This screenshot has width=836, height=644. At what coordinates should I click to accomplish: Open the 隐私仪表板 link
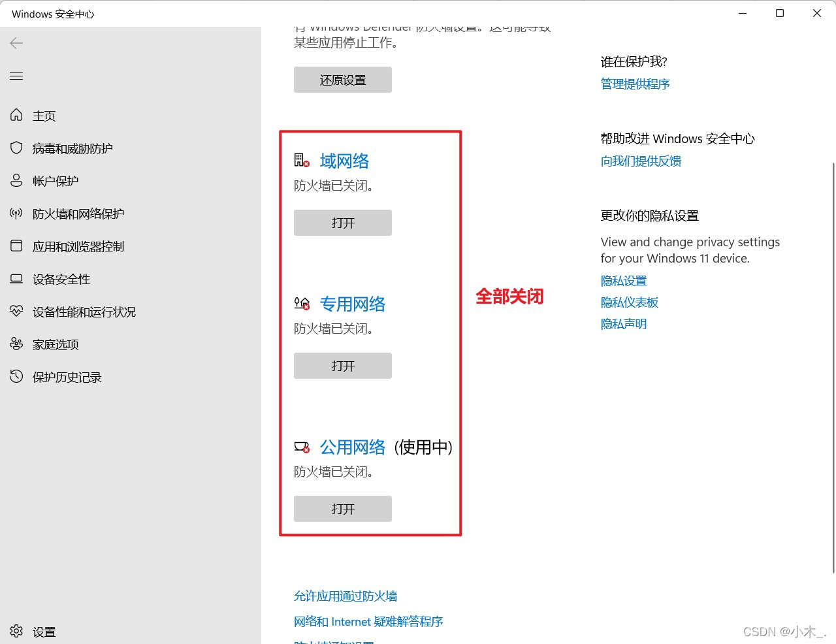tap(630, 302)
